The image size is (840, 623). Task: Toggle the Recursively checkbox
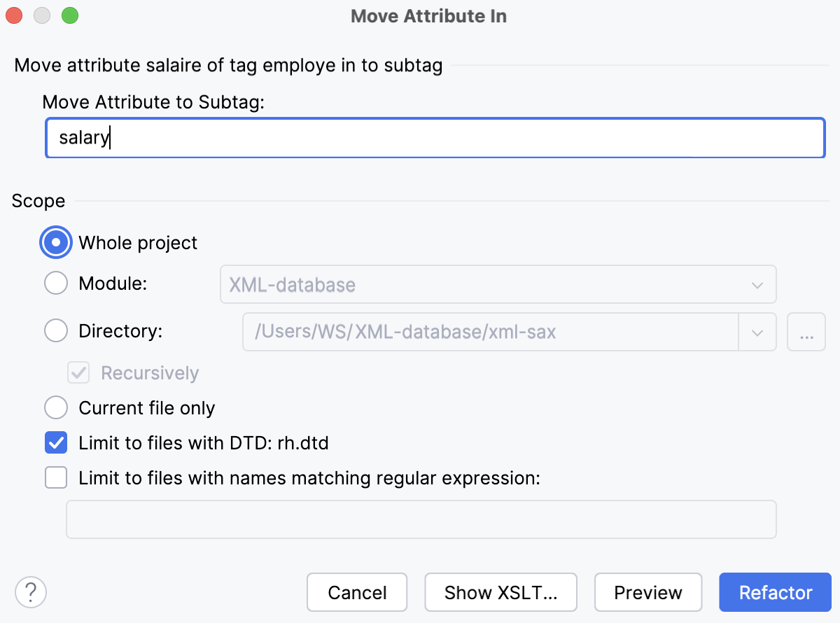click(78, 372)
